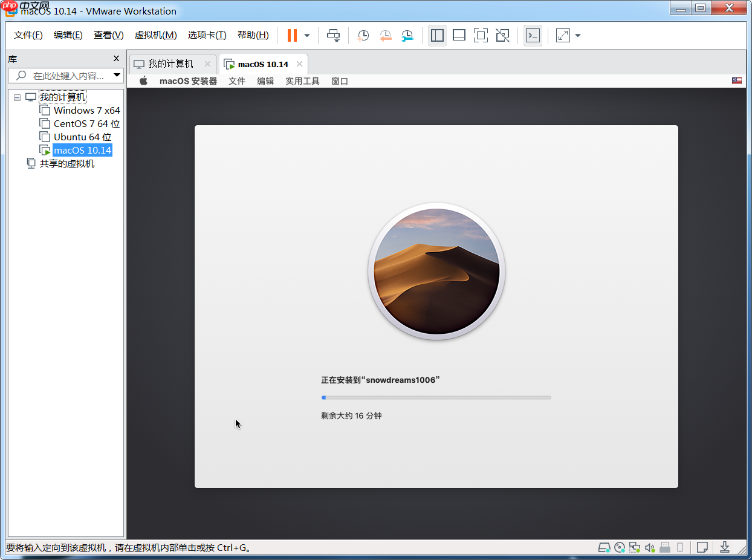The image size is (752, 560).
Task: Click the hard disk status icon
Action: coord(604,547)
